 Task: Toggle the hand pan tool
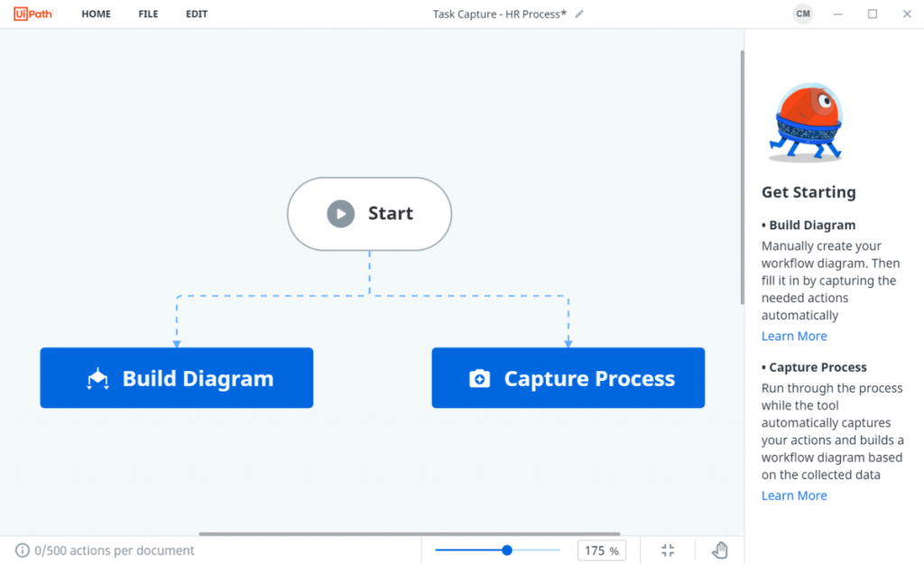click(x=719, y=550)
